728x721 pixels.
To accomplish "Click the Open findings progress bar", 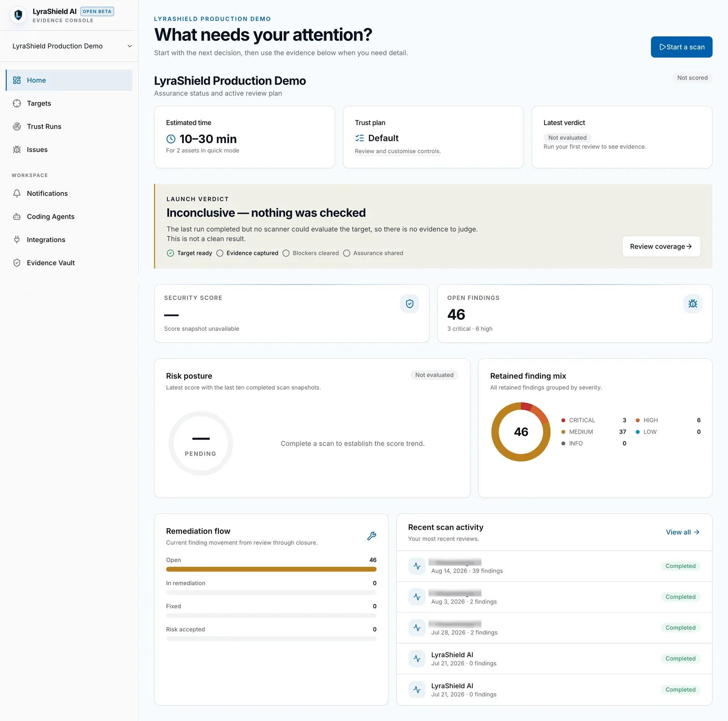I will pyautogui.click(x=271, y=569).
